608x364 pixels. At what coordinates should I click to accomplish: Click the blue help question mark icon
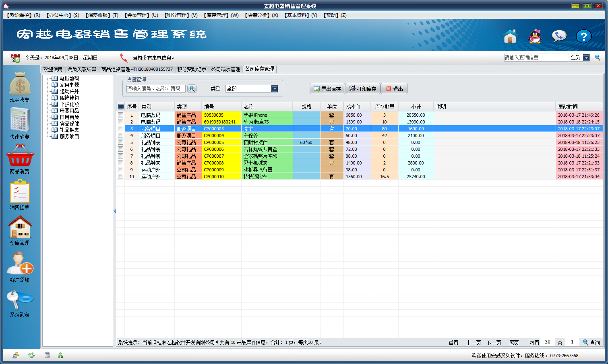(x=583, y=37)
